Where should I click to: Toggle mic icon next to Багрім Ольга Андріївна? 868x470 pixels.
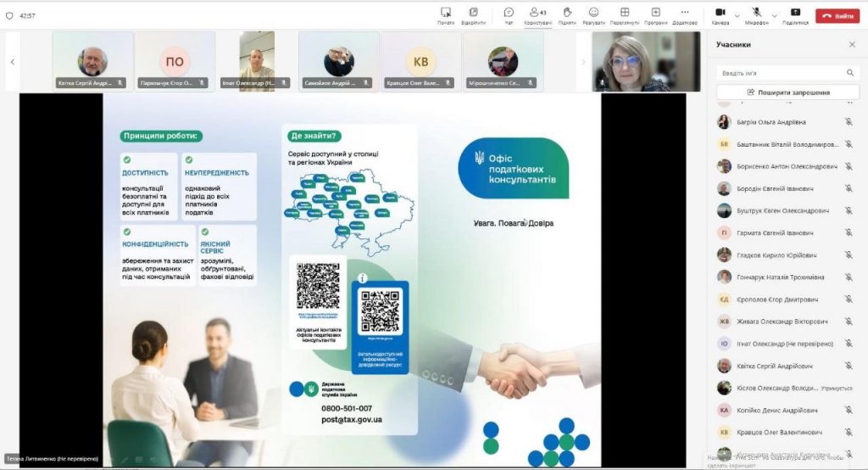coord(849,122)
